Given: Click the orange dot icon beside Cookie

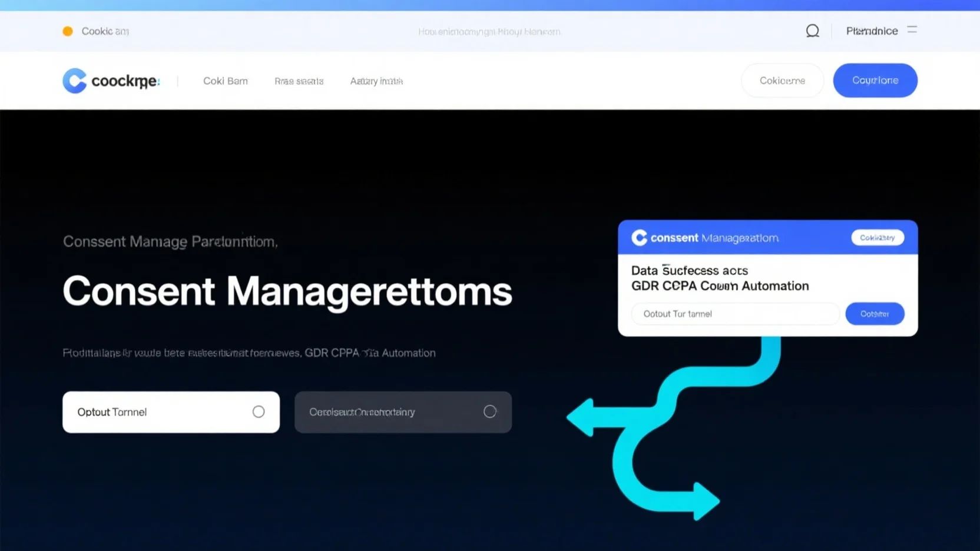Looking at the screenshot, I should [68, 31].
